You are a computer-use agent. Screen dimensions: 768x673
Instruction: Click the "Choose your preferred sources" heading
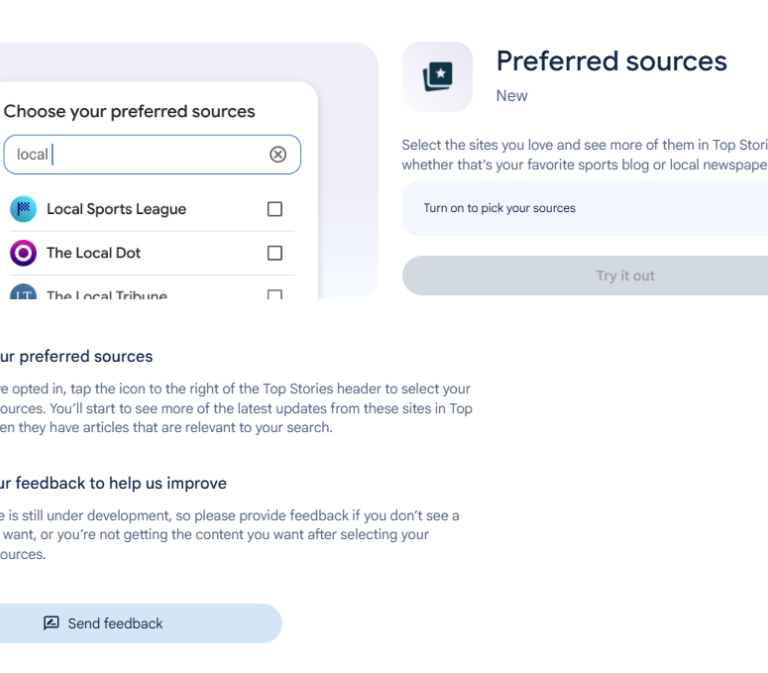tap(130, 111)
